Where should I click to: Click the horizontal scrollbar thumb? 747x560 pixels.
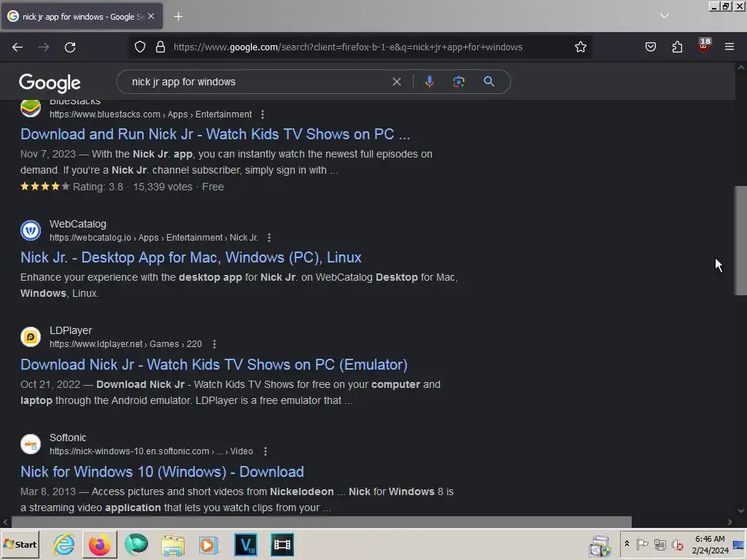322,522
